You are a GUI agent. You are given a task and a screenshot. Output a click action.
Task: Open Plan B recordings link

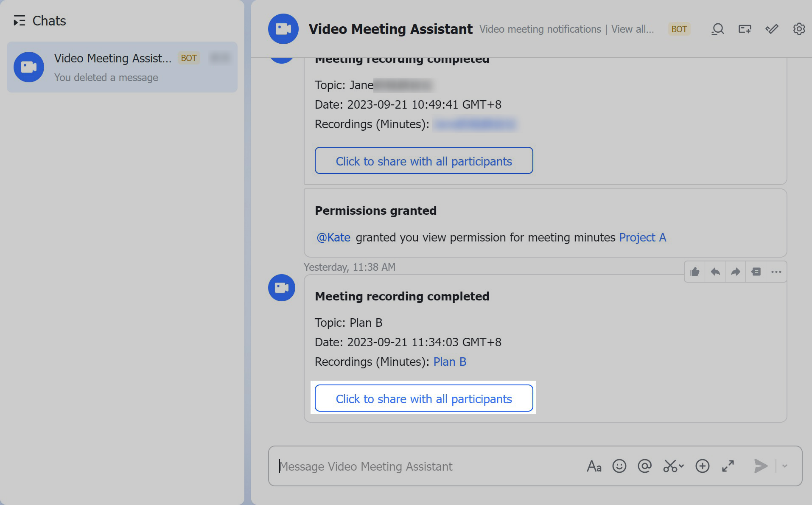[450, 362]
